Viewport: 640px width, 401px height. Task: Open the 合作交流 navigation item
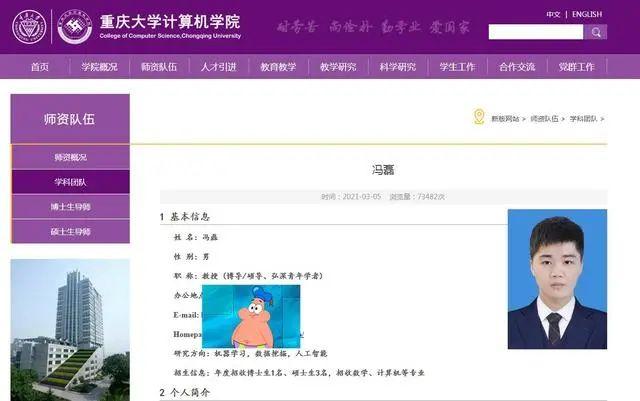[517, 67]
